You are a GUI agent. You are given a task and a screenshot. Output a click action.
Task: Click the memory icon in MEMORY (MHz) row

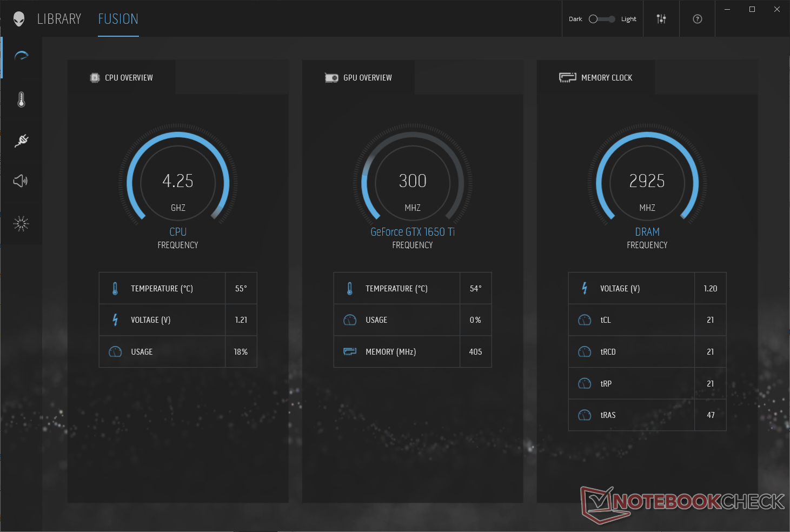[x=350, y=352]
